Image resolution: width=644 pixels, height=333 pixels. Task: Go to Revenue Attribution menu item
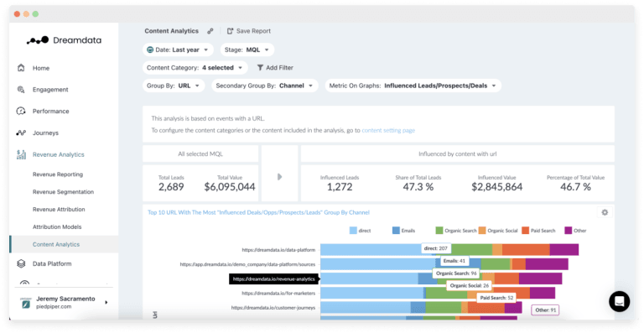coord(59,209)
